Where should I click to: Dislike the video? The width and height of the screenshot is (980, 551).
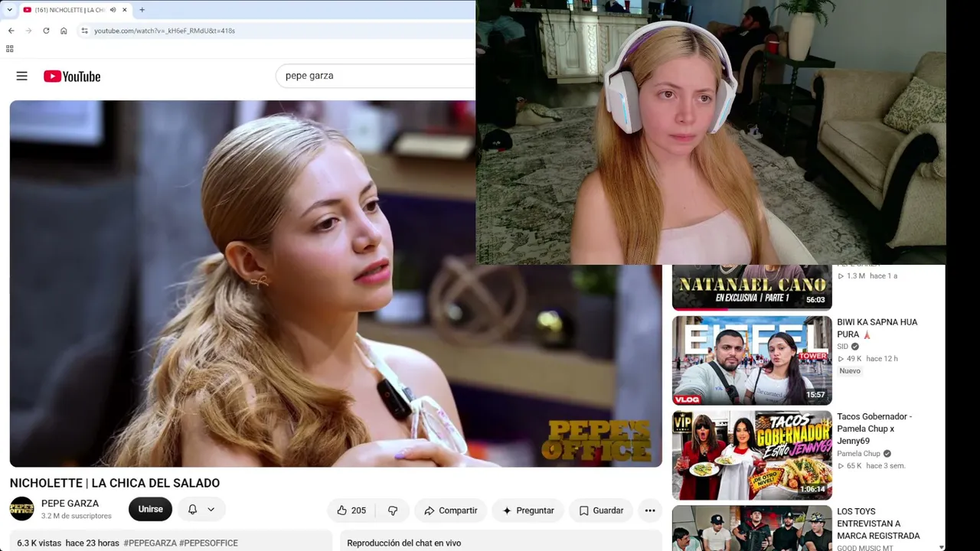tap(393, 510)
